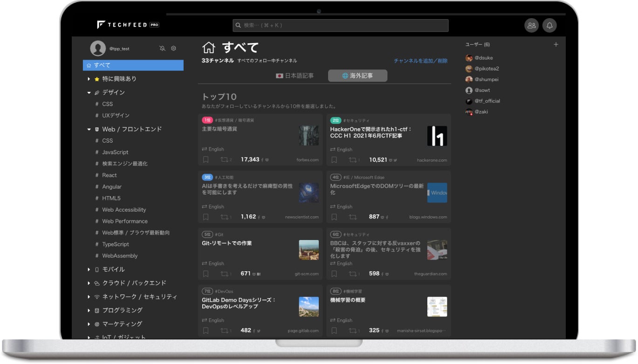Open notification settings via the muted bell icon
The image size is (638, 364).
(162, 48)
